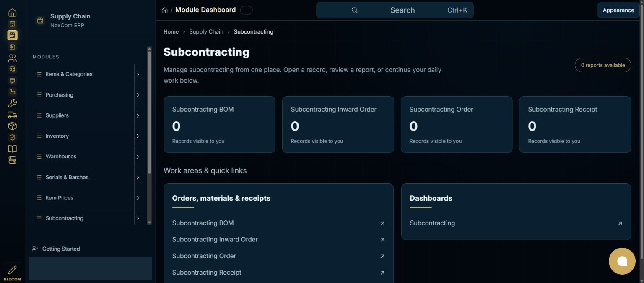Click arrow icon on Dashboards Subcontracting row
The width and height of the screenshot is (644, 283).
(620, 223)
